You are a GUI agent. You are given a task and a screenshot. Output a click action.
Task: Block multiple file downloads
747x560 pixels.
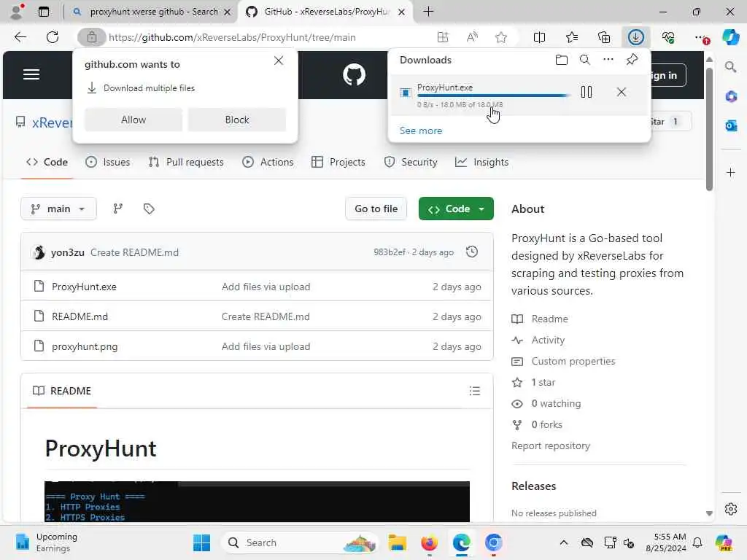coord(237,120)
